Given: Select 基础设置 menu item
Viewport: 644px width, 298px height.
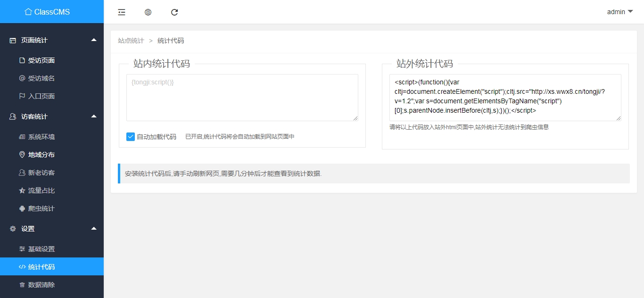Looking at the screenshot, I should click(x=41, y=249).
